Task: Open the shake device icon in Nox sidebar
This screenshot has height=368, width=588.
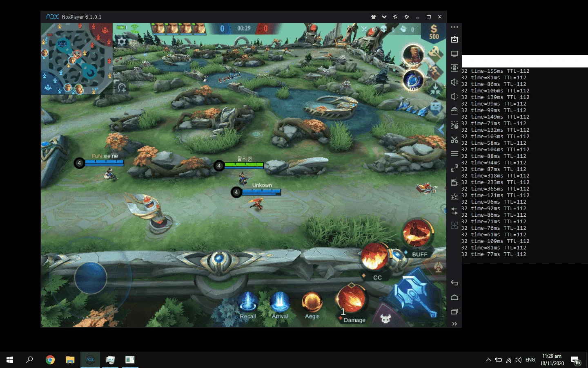Action: point(454,68)
